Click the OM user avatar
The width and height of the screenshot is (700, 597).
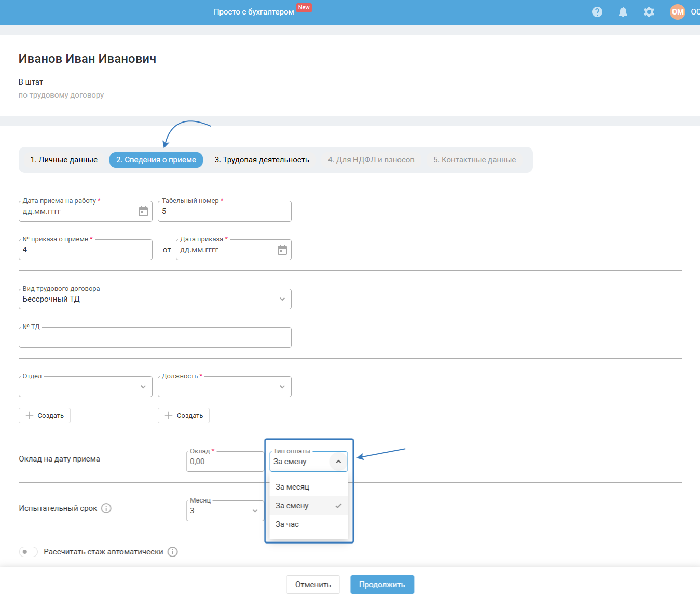coord(677,12)
